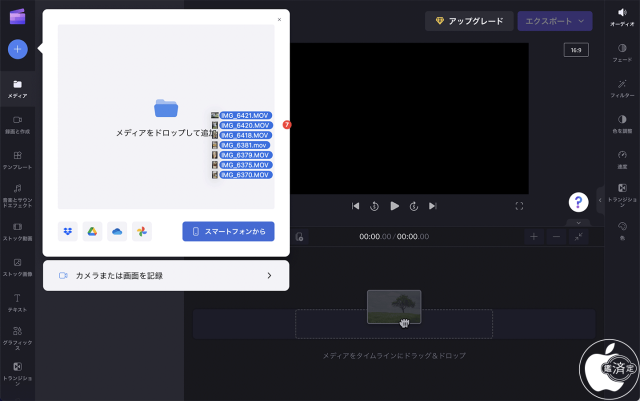Collapse the timeline with down chevron
This screenshot has width=640, height=401.
coord(578,223)
